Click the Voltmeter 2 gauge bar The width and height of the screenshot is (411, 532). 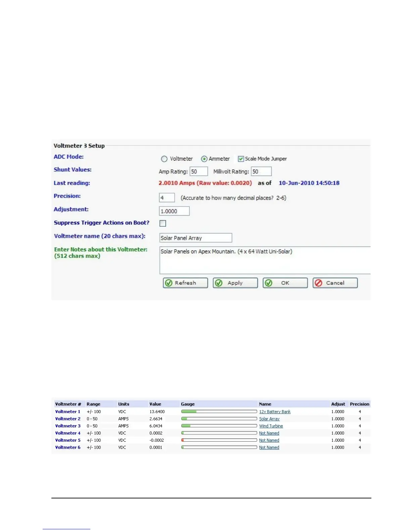coord(219,418)
